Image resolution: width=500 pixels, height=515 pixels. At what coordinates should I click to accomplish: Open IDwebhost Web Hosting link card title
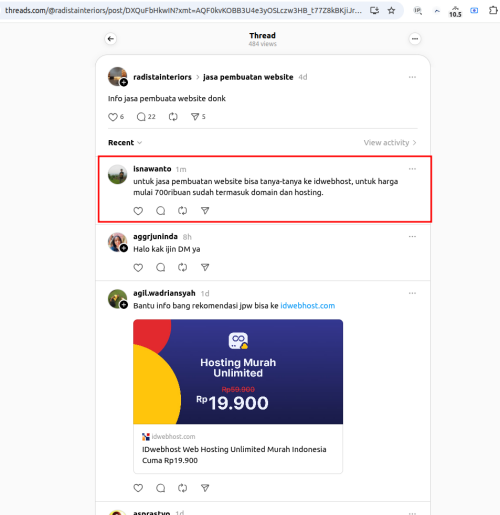click(x=234, y=455)
